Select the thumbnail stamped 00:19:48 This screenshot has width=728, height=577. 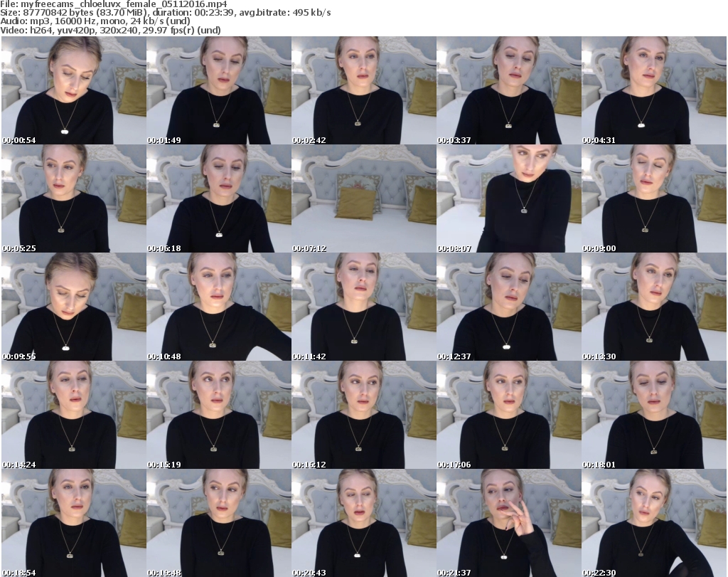[219, 523]
